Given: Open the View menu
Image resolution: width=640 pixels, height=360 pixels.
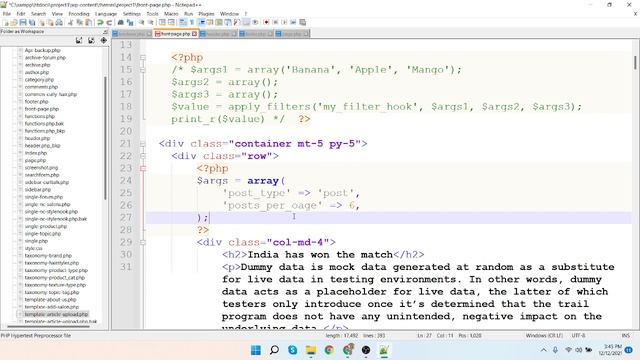Looking at the screenshot, I should point(57,14).
